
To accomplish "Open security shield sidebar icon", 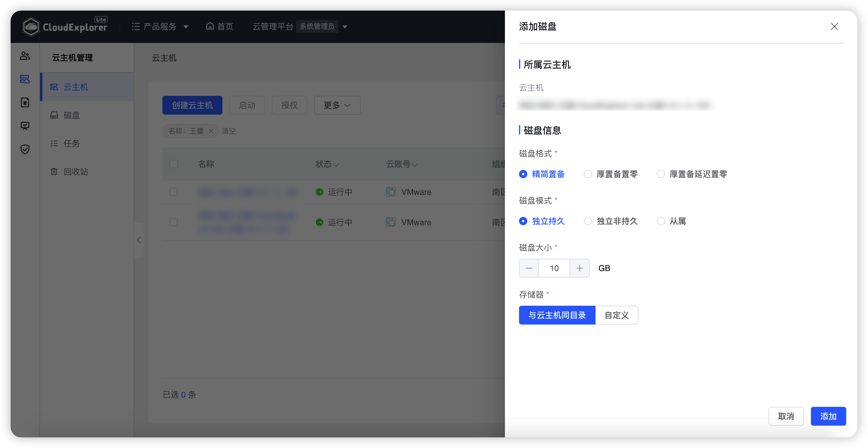I will (25, 149).
